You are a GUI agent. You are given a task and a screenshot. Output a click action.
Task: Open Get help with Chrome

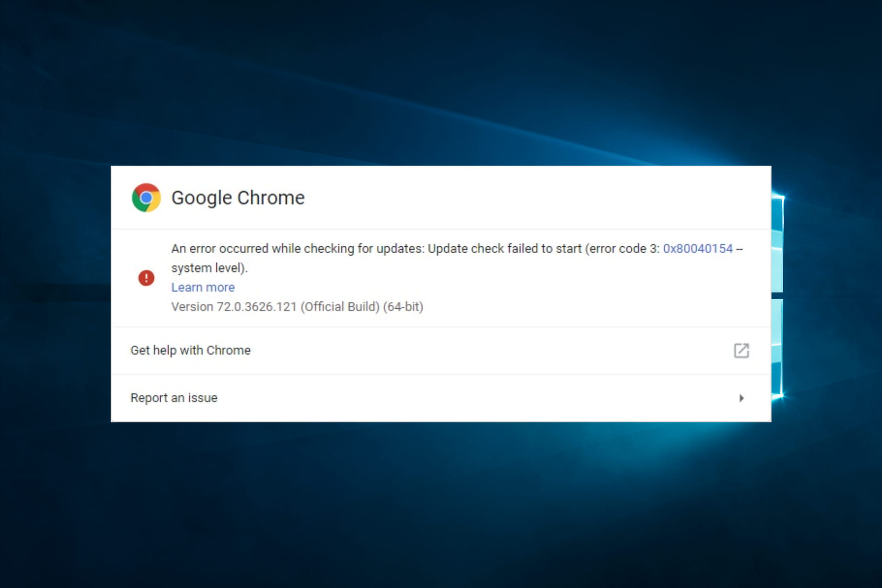tap(441, 351)
